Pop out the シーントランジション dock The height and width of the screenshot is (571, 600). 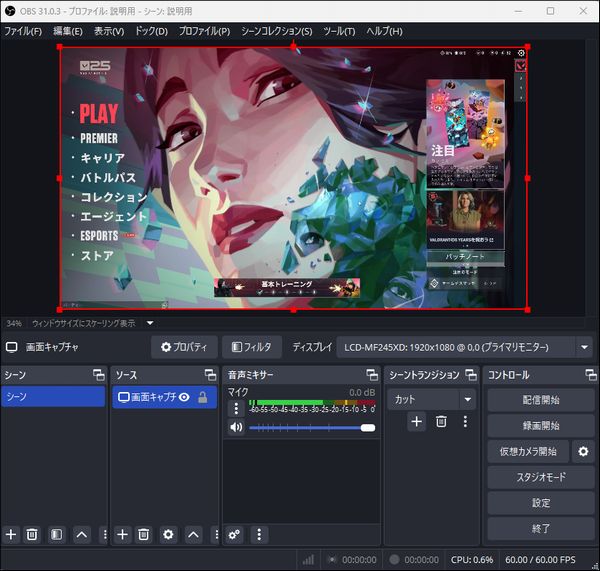471,375
